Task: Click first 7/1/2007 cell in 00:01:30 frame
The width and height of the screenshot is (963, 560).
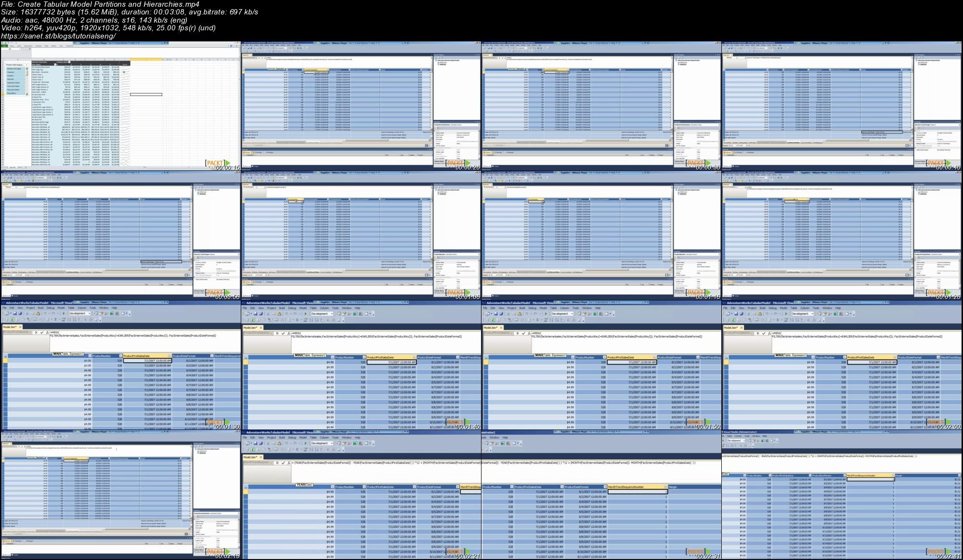Action: 148,361
